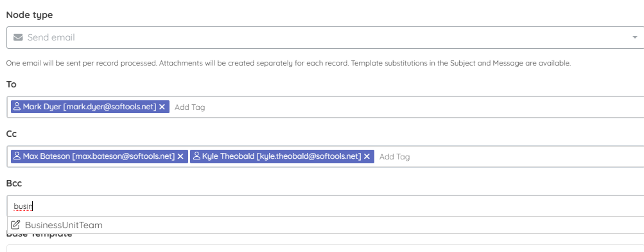644x252 pixels.
Task: Expand the Node type dropdown arrow
Action: point(634,37)
